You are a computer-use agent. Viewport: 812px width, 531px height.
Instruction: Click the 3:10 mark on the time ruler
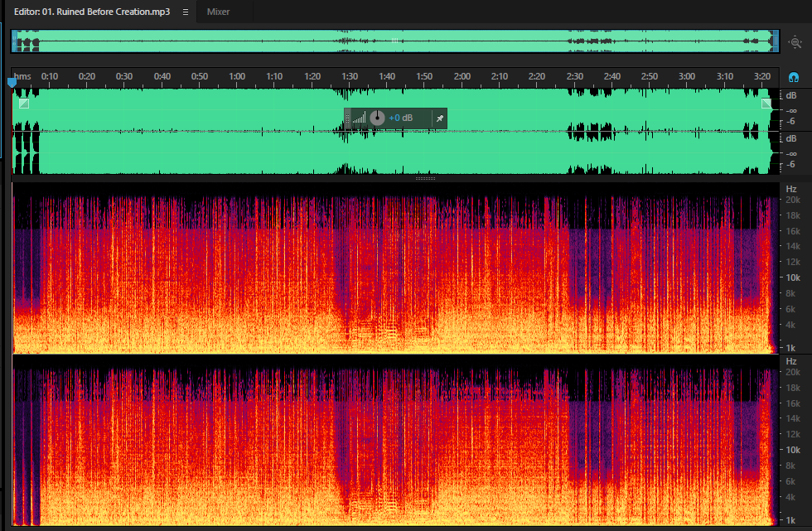[x=724, y=76]
